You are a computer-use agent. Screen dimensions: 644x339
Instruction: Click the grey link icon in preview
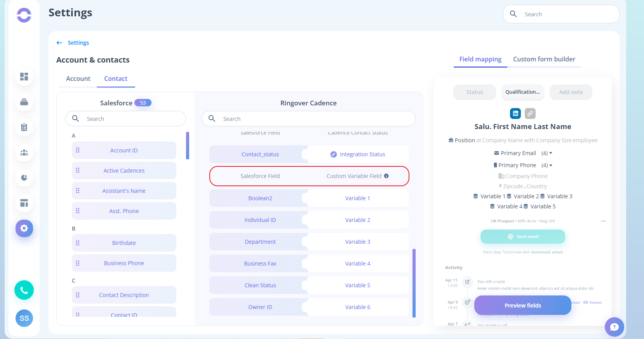tap(530, 114)
